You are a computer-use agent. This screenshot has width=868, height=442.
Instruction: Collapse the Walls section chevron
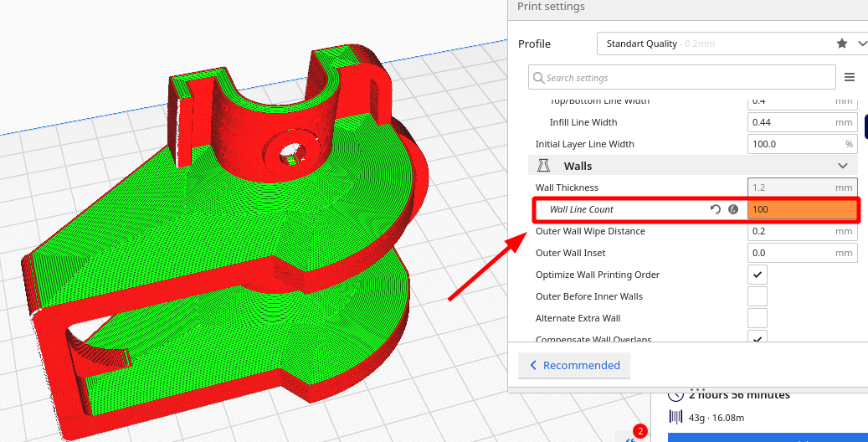(843, 166)
